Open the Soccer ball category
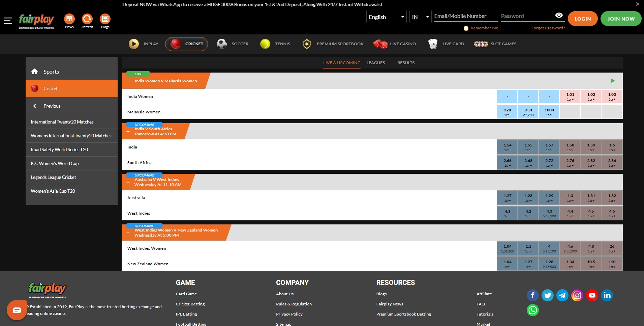 [222, 44]
